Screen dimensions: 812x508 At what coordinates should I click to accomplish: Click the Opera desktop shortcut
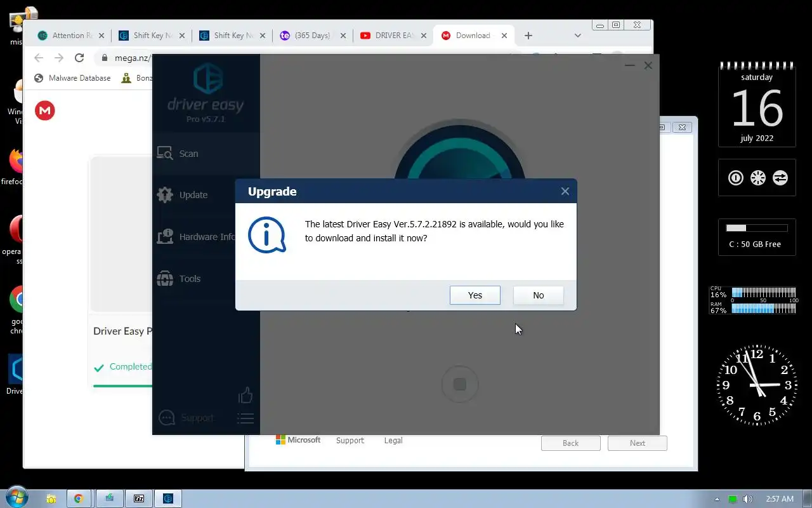[x=14, y=236]
